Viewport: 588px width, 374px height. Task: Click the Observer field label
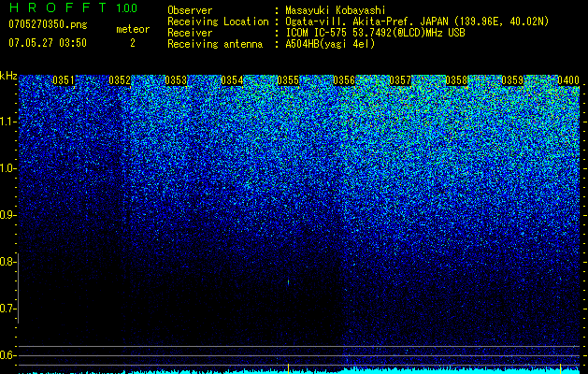click(x=190, y=10)
